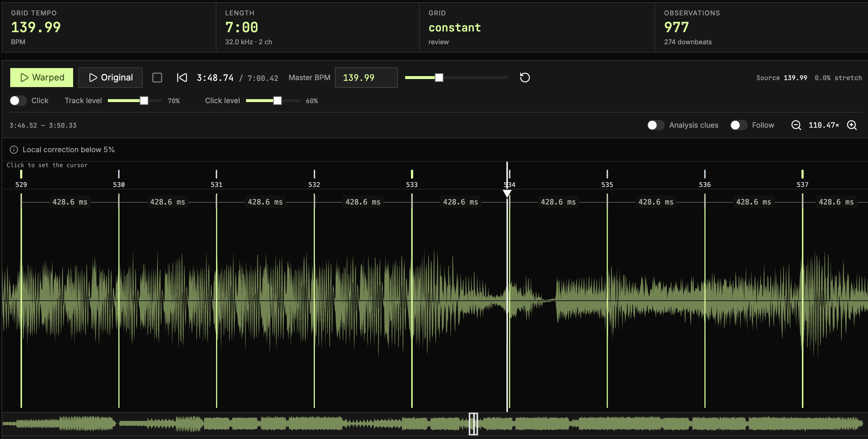The image size is (868, 439).
Task: Click the 0.0% stretch readout
Action: 838,78
